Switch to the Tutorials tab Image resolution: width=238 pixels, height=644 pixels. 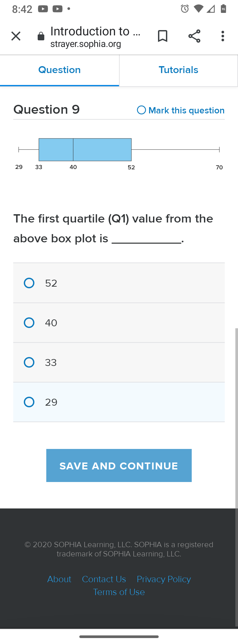178,70
